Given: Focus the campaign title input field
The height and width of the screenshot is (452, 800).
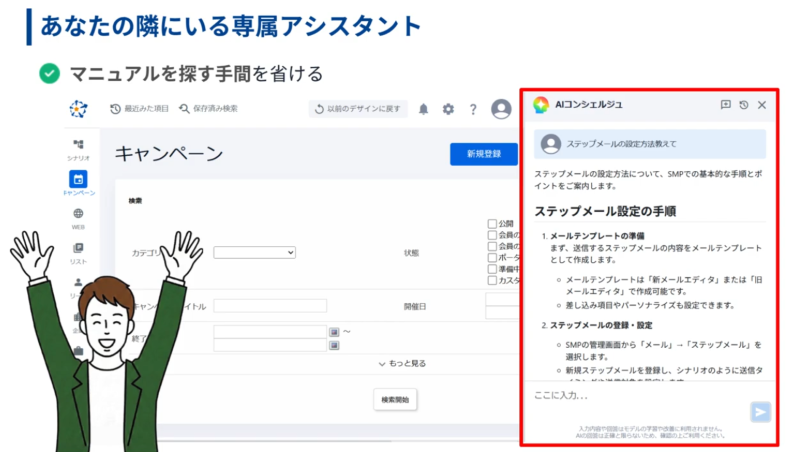Looking at the screenshot, I should click(x=270, y=306).
